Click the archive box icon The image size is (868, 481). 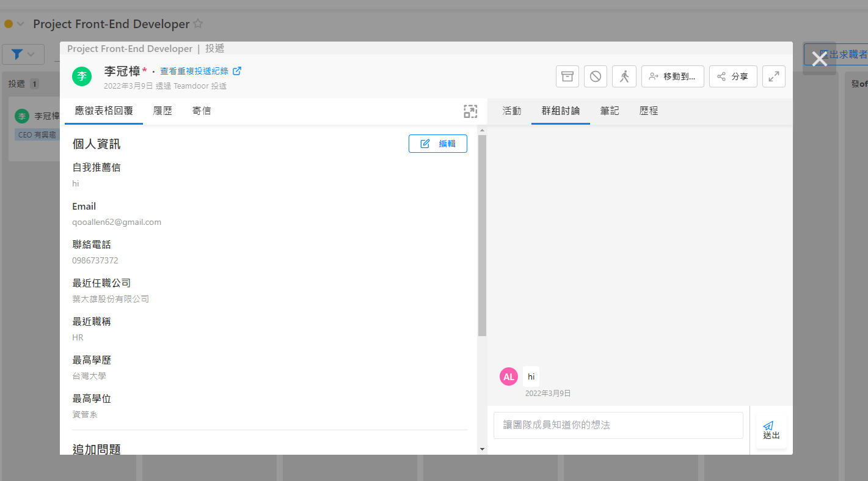pyautogui.click(x=567, y=76)
